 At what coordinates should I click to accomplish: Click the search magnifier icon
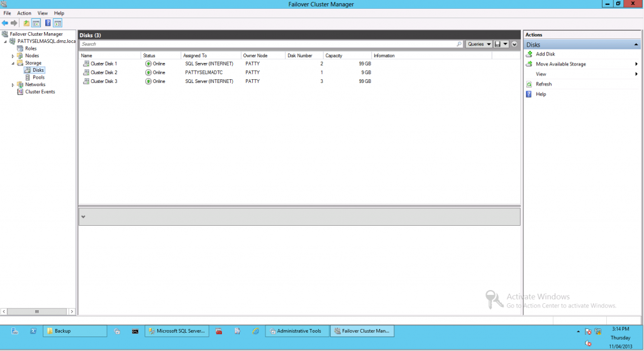(459, 44)
